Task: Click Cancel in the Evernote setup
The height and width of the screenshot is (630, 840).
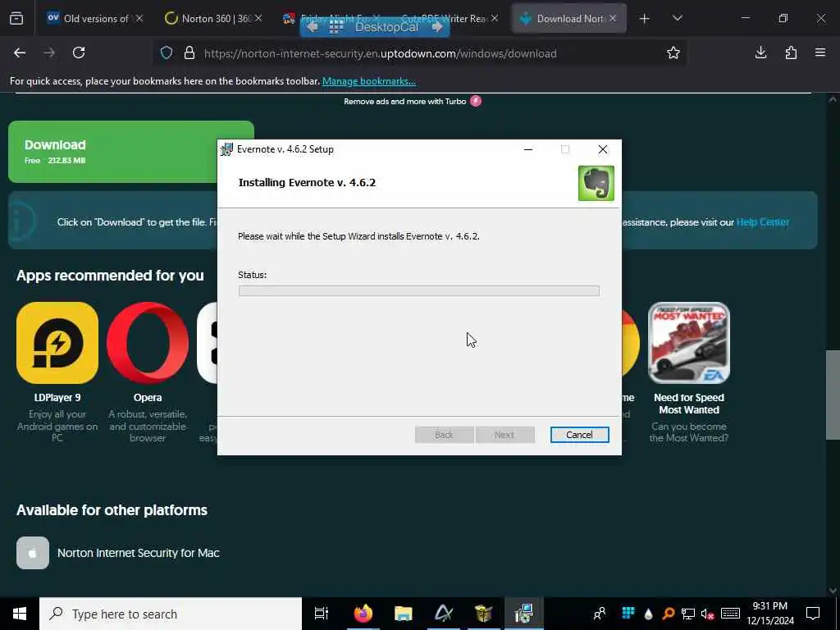Action: [x=579, y=435]
